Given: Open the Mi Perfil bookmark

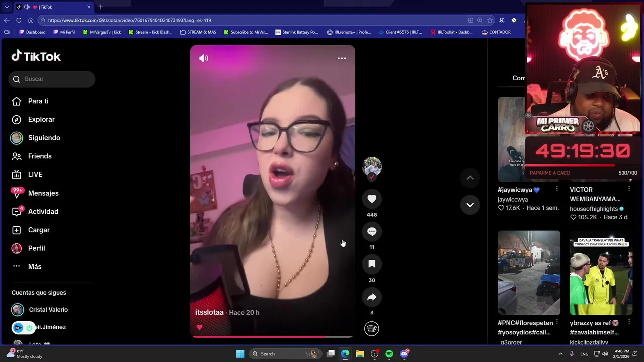Looking at the screenshot, I should (x=64, y=32).
